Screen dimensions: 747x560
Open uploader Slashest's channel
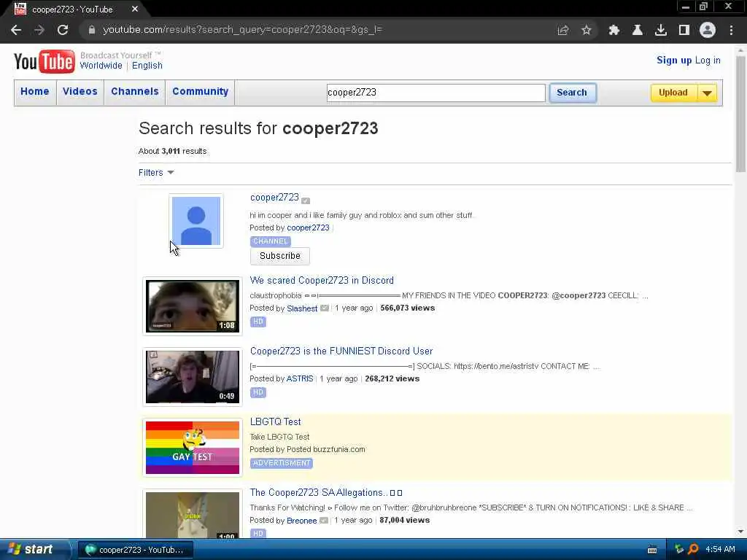pos(302,308)
